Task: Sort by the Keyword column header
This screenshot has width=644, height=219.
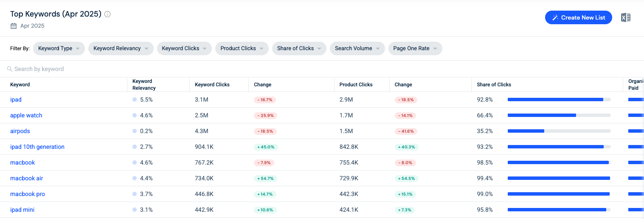Action: point(20,85)
